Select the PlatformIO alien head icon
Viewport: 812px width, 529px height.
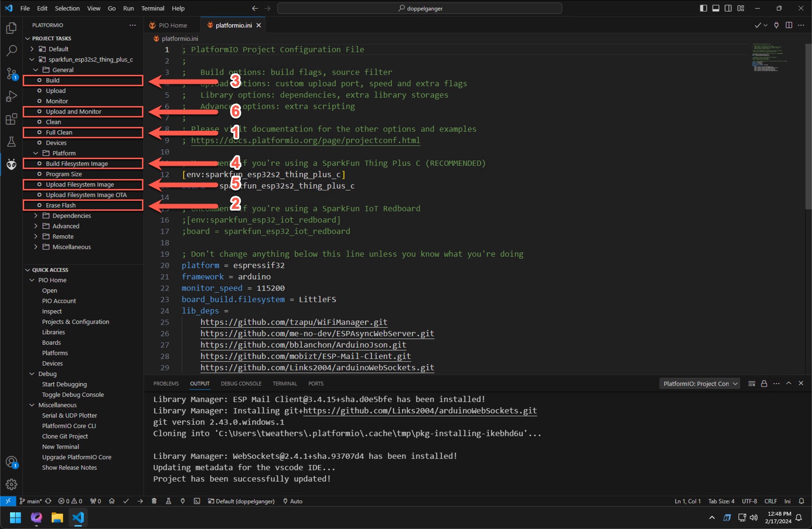pyautogui.click(x=11, y=164)
